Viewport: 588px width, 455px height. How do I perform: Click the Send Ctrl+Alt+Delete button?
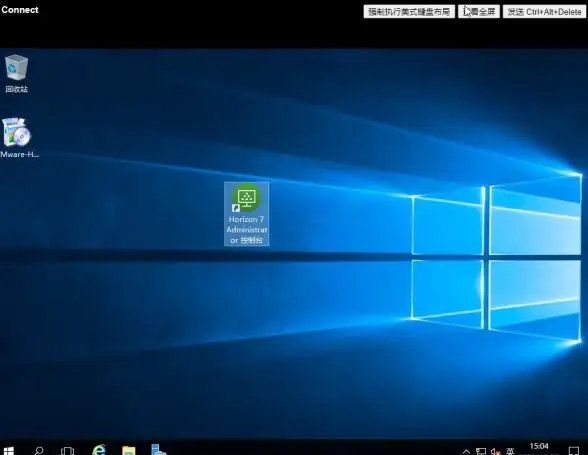(x=544, y=12)
